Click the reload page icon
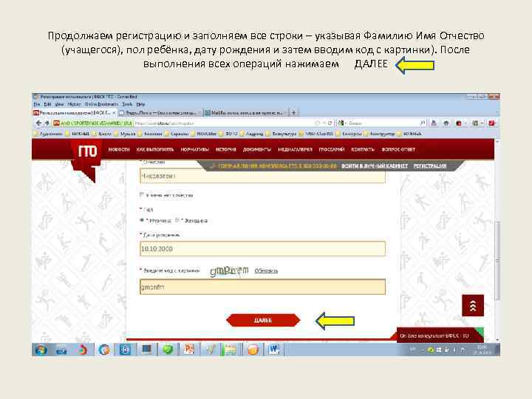This screenshot has height=399, width=532. click(330, 123)
